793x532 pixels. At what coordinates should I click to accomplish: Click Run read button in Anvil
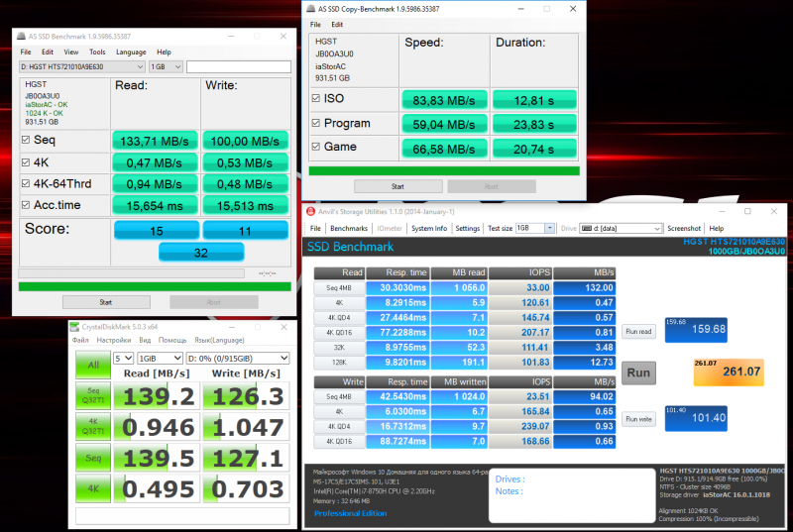point(638,332)
